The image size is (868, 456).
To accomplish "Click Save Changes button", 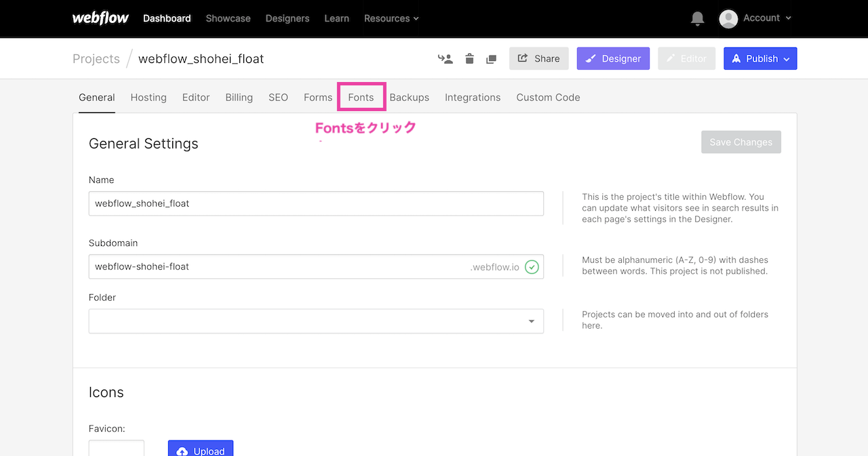I will (x=741, y=142).
